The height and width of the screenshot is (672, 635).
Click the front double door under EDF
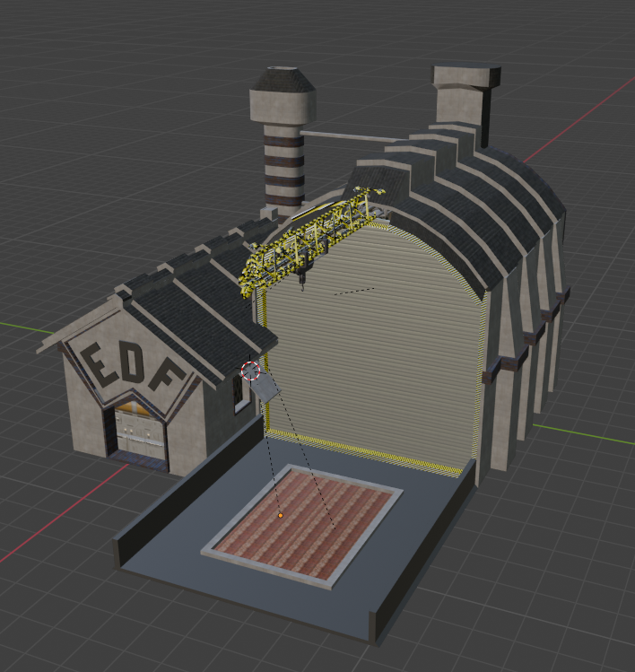click(x=142, y=432)
